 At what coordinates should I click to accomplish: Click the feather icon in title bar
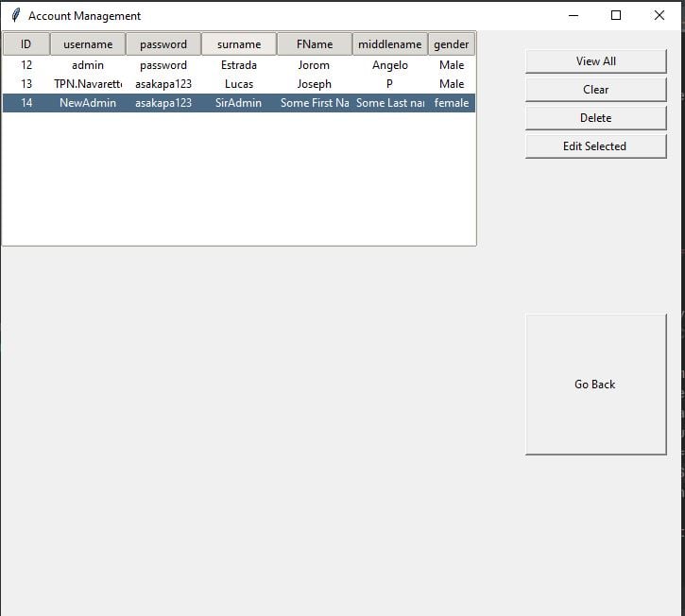point(15,15)
